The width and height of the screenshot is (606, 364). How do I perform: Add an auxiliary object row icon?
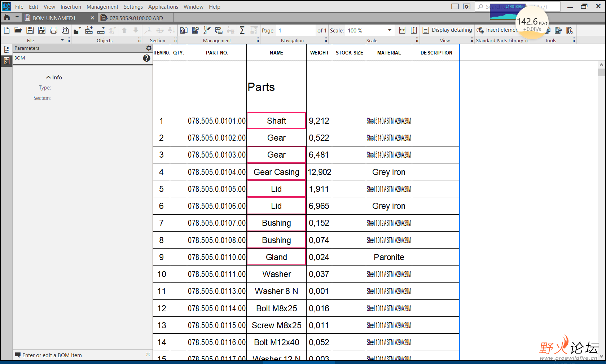(x=101, y=30)
